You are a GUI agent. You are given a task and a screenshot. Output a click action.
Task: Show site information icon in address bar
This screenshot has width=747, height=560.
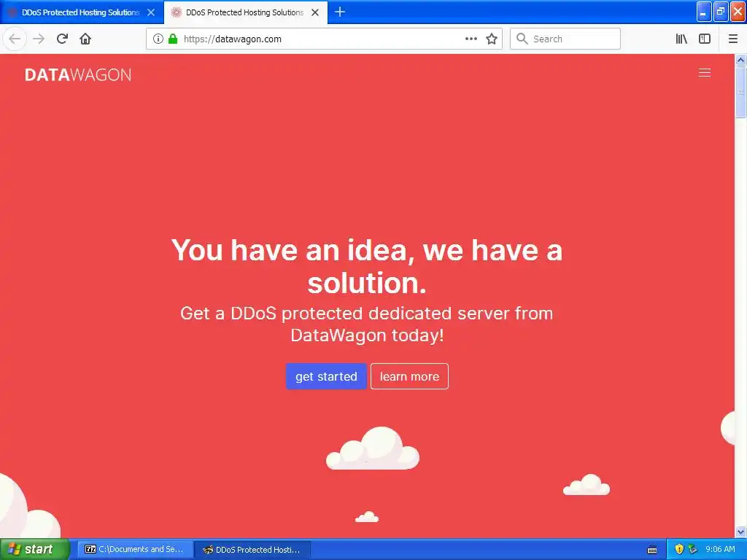click(158, 39)
